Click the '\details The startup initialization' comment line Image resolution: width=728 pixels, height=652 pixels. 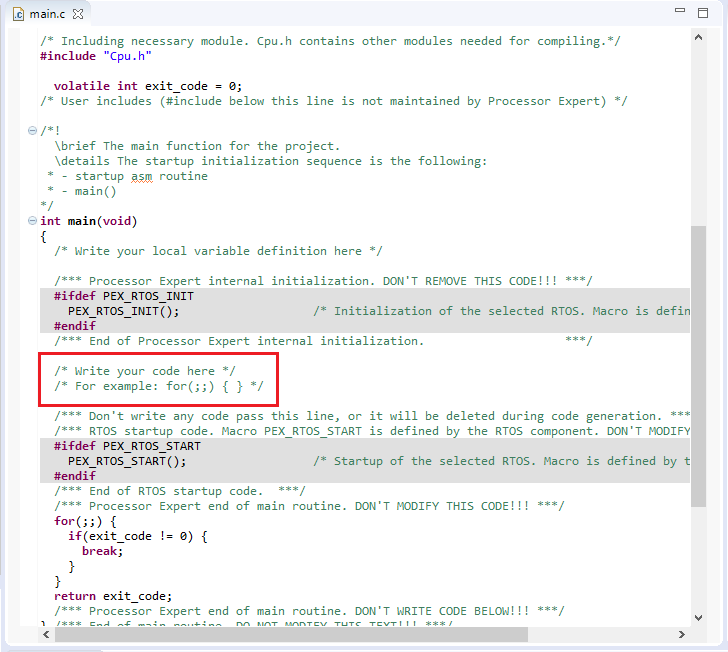[x=271, y=161]
